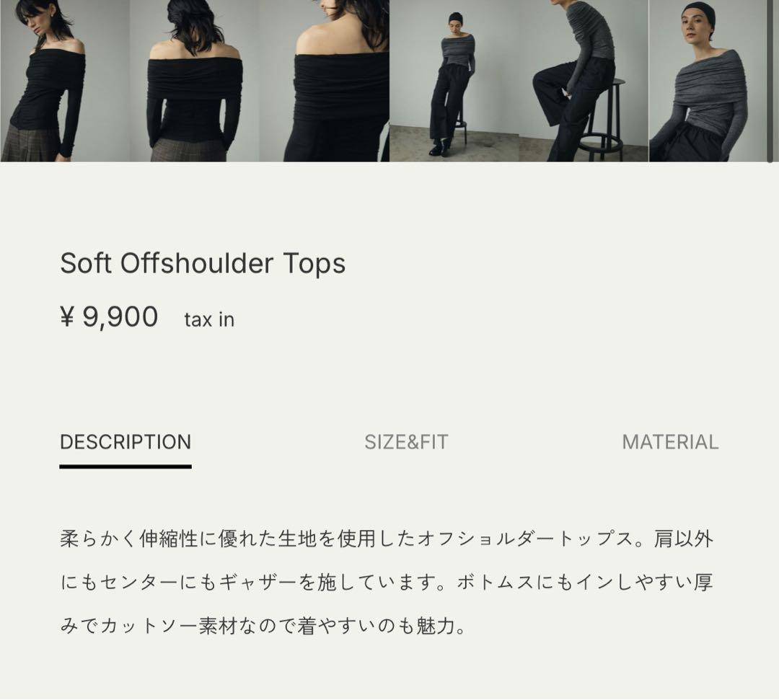Select the black top back-view photo

(x=194, y=81)
